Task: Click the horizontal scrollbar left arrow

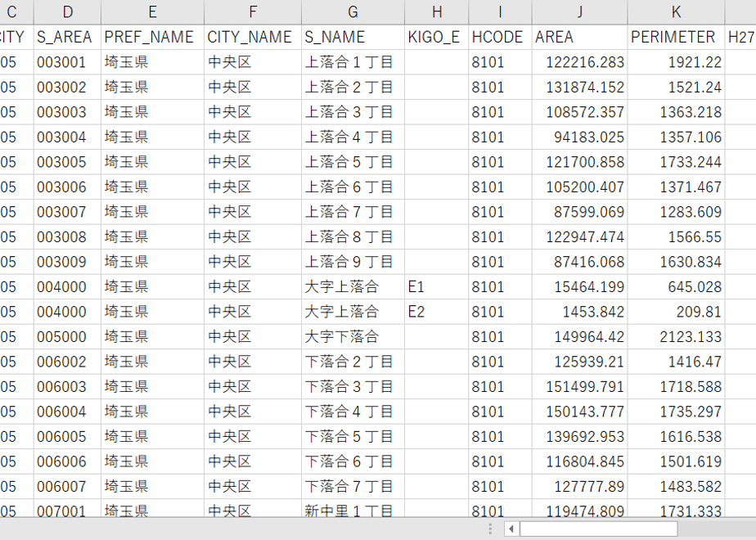Action: click(511, 529)
